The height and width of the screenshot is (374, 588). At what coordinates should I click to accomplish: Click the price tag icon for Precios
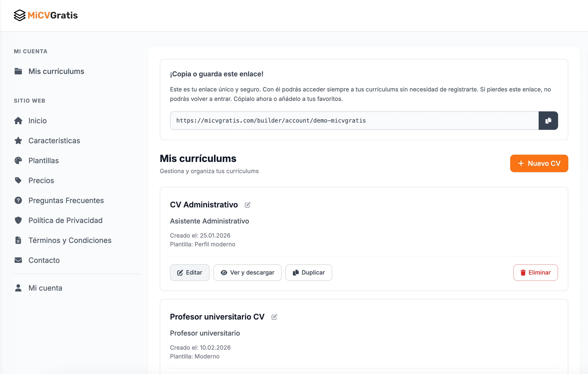[x=18, y=180]
